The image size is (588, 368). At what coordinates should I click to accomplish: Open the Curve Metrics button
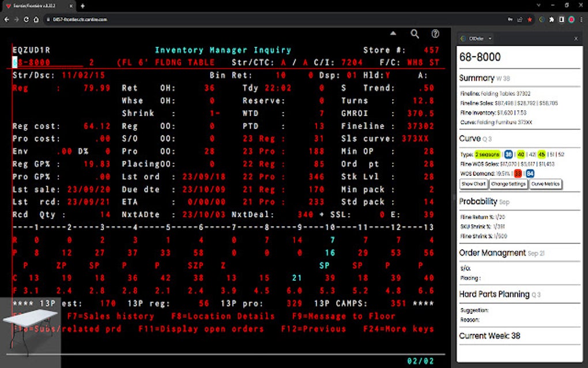pos(545,184)
